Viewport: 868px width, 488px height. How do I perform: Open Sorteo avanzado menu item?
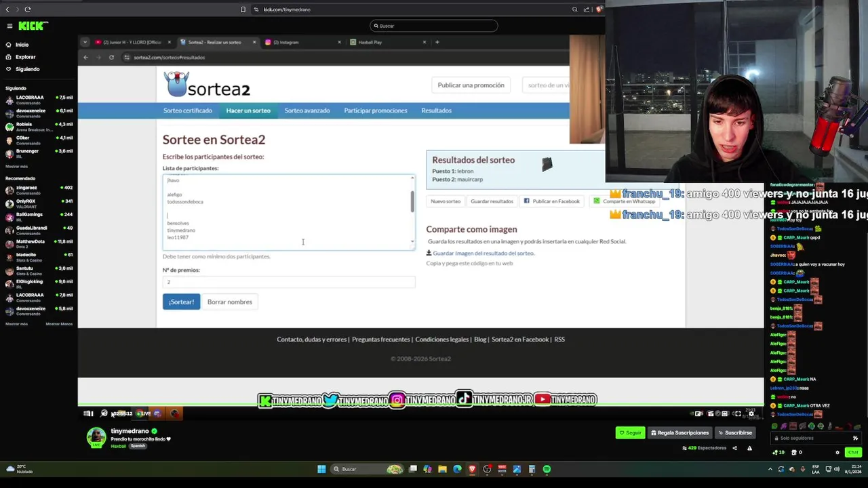tap(307, 110)
